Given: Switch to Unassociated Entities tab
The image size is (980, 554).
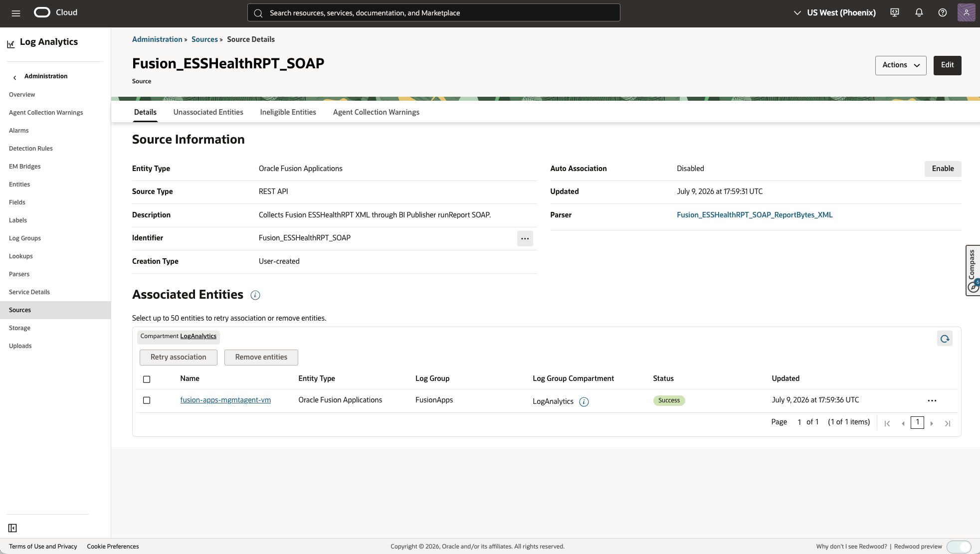Looking at the screenshot, I should pyautogui.click(x=208, y=112).
